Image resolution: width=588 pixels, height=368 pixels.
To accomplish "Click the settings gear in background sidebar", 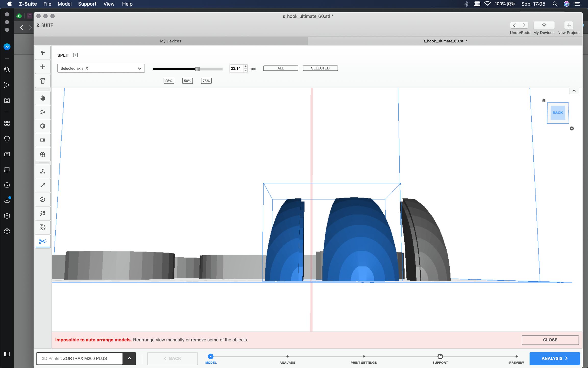I will [7, 231].
